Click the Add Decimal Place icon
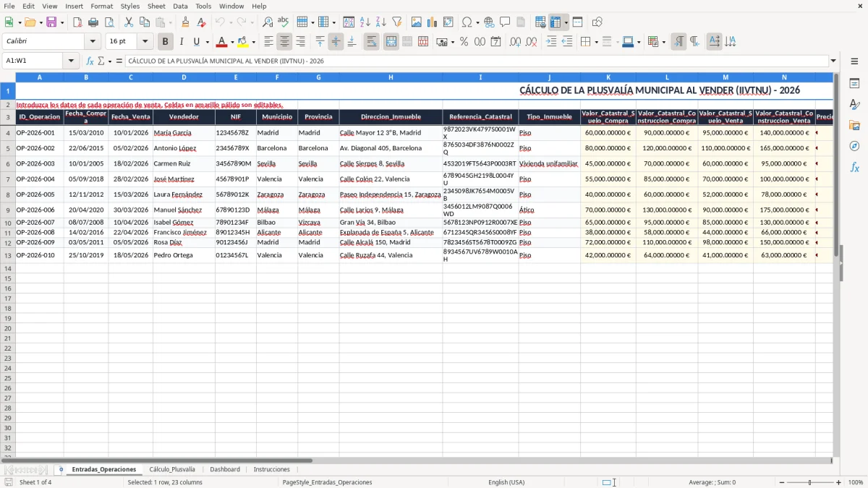868x488 pixels. click(x=515, y=42)
